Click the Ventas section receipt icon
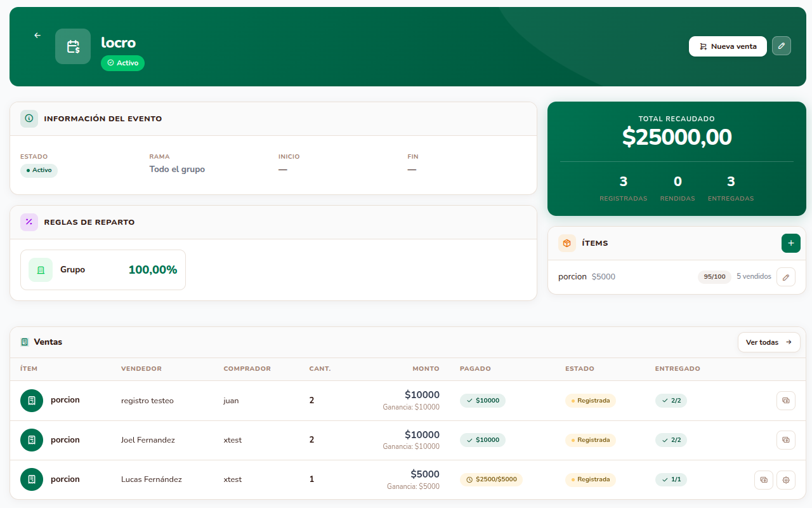812x508 pixels. (25, 342)
